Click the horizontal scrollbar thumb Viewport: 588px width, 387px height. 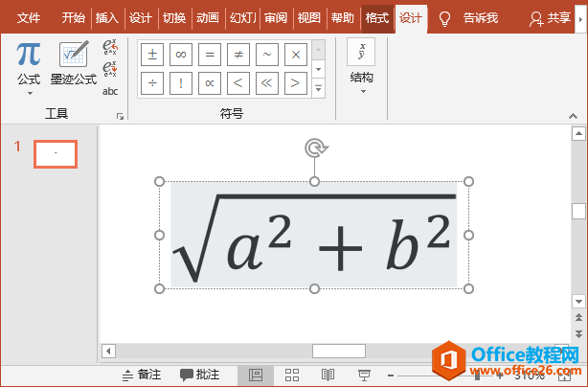(x=339, y=351)
